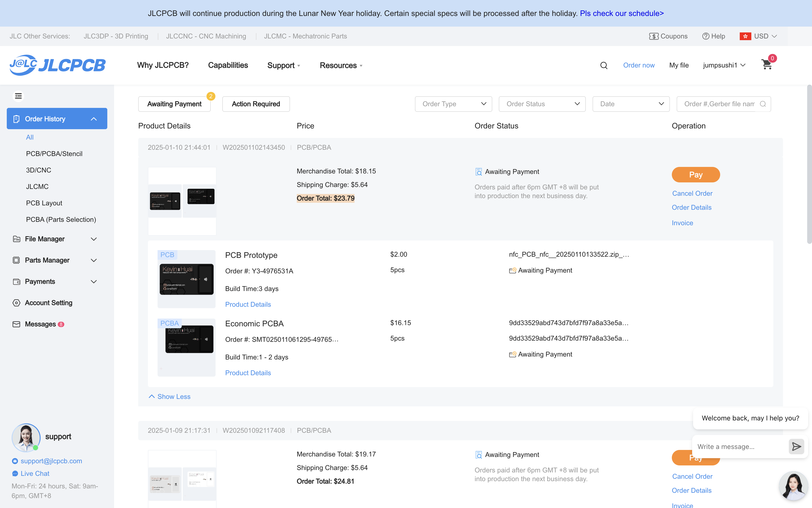812x508 pixels.
Task: View Product Details for Economic PCBA
Action: 248,373
